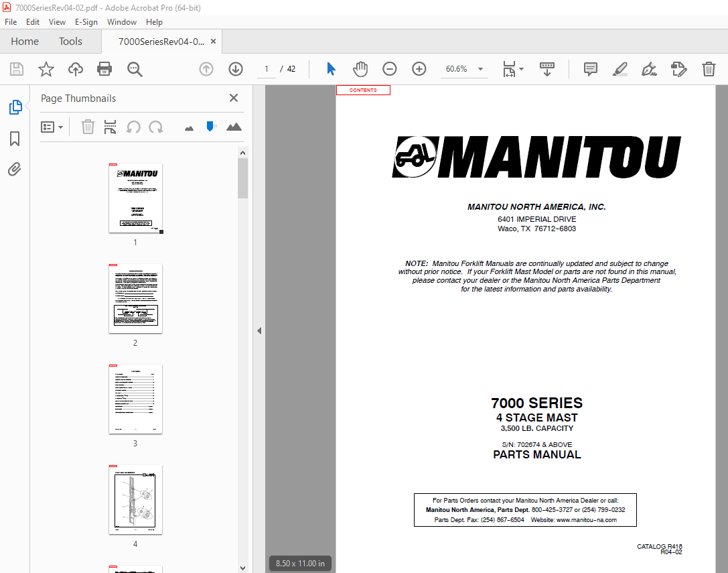This screenshot has height=573, width=728.
Task: Zoom in with plus circle
Action: coord(419,69)
